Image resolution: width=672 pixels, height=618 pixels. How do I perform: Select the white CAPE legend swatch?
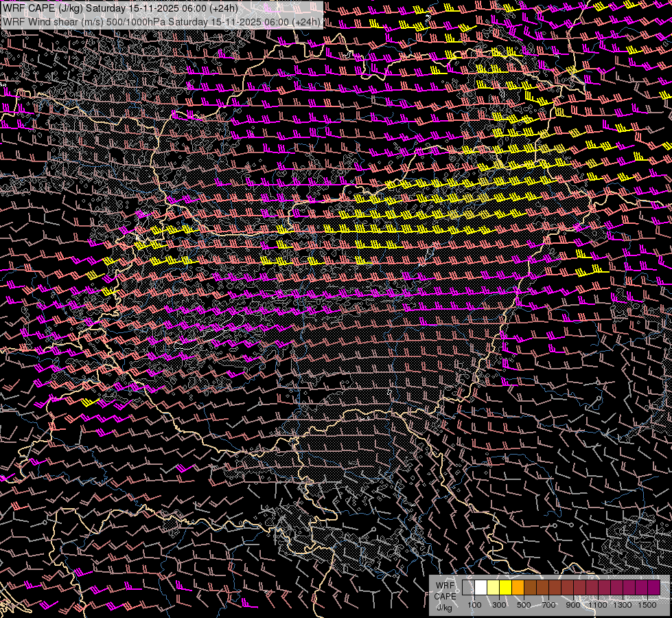click(481, 587)
